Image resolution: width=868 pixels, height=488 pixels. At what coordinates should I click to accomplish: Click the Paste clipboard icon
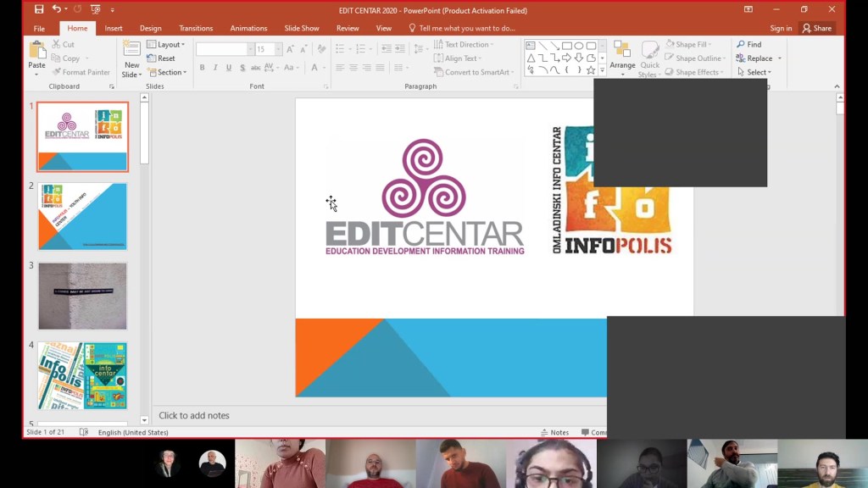pos(36,50)
